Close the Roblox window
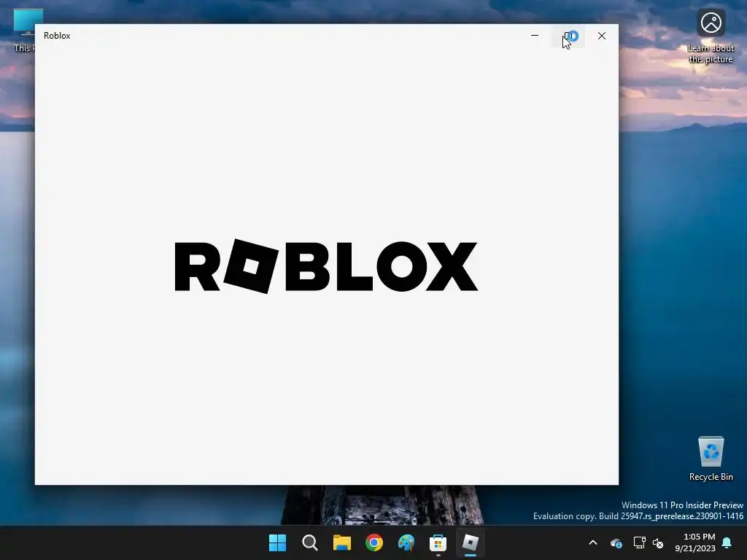The height and width of the screenshot is (560, 747). (602, 36)
